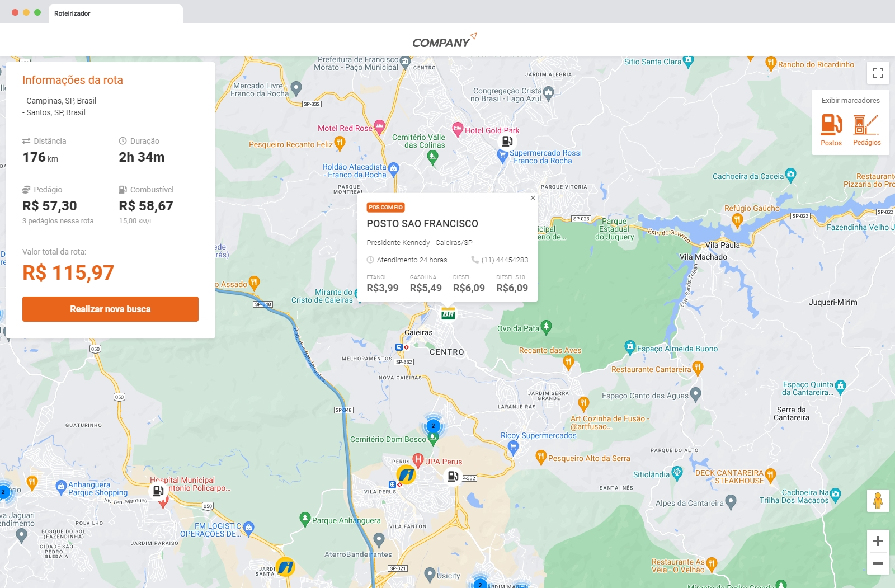This screenshot has height=588, width=895.
Task: Click Rancho do Ricardinho restaurant pin
Action: pos(771,63)
